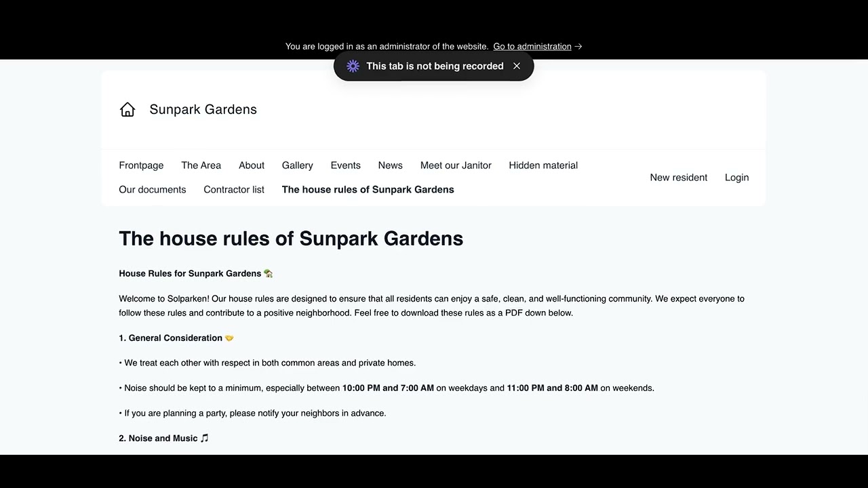
Task: Select The house rules of Sunpark Gardens nav item
Action: (368, 190)
